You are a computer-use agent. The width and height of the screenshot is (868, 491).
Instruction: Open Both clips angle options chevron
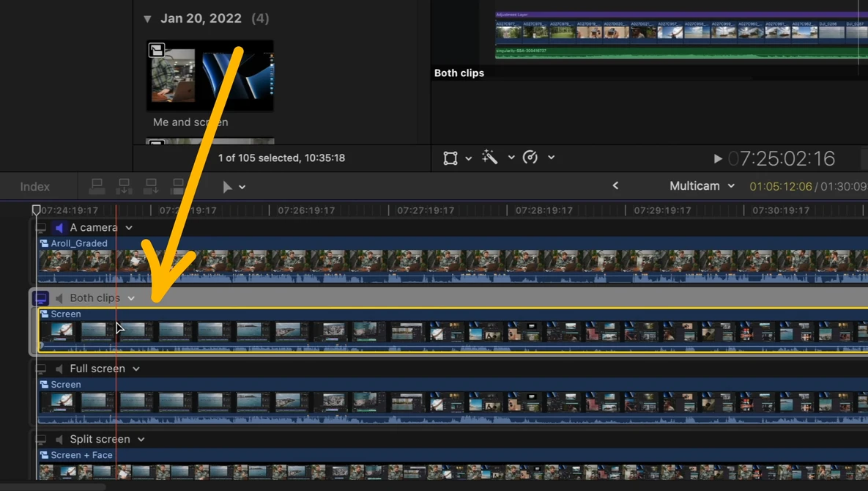click(x=131, y=298)
